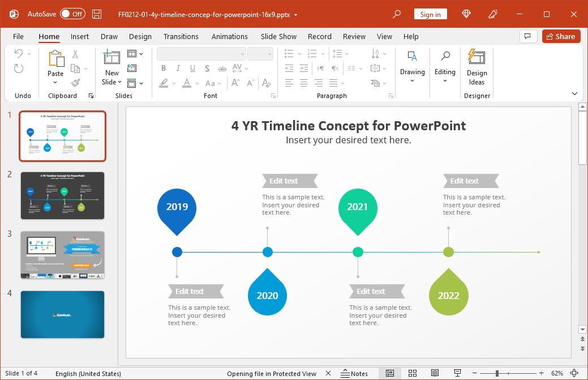Viewport: 588px width, 380px height.
Task: Click the Search magnifier icon
Action: [x=397, y=14]
